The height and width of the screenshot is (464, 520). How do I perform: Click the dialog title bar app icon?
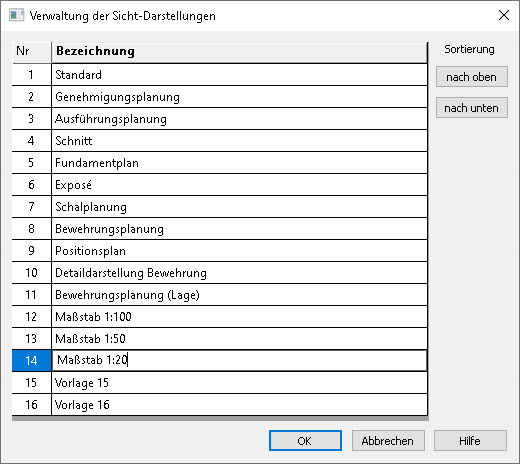[x=16, y=15]
